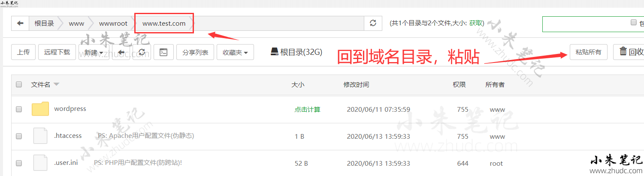The image size is (644, 176).
Task: Toggle the select-all checkbox in the header
Action: (19, 85)
